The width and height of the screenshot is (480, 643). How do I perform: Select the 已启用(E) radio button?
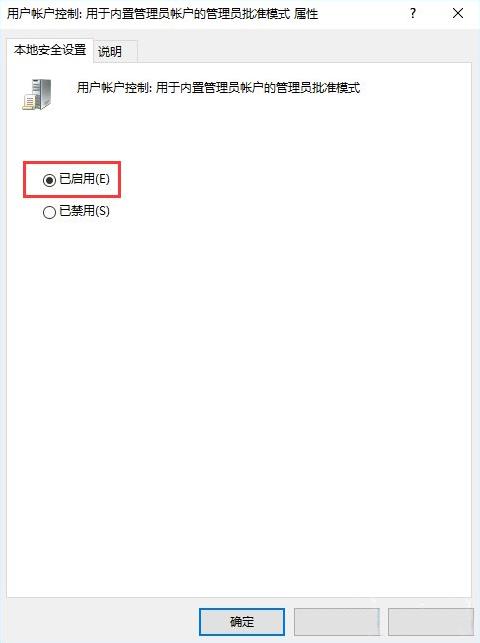pos(49,180)
